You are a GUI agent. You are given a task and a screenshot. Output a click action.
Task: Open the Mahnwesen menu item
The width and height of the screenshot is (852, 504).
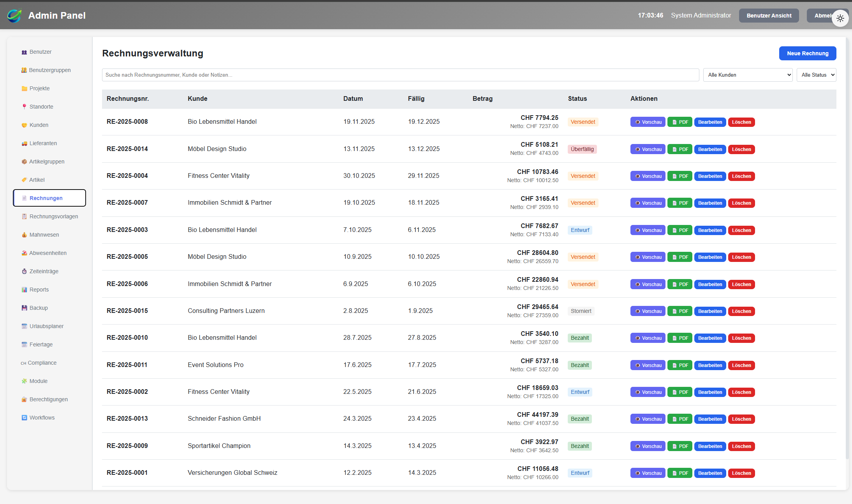point(44,235)
